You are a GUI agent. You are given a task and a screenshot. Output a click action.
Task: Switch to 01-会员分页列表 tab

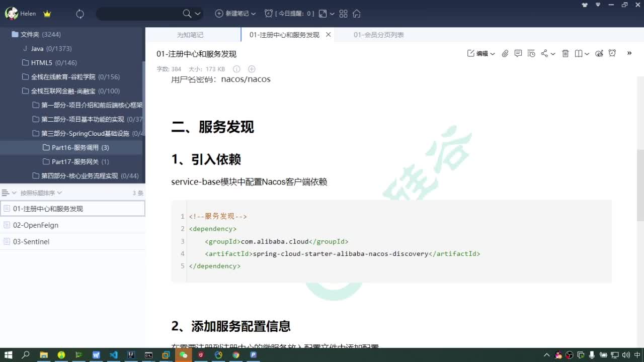pyautogui.click(x=379, y=35)
